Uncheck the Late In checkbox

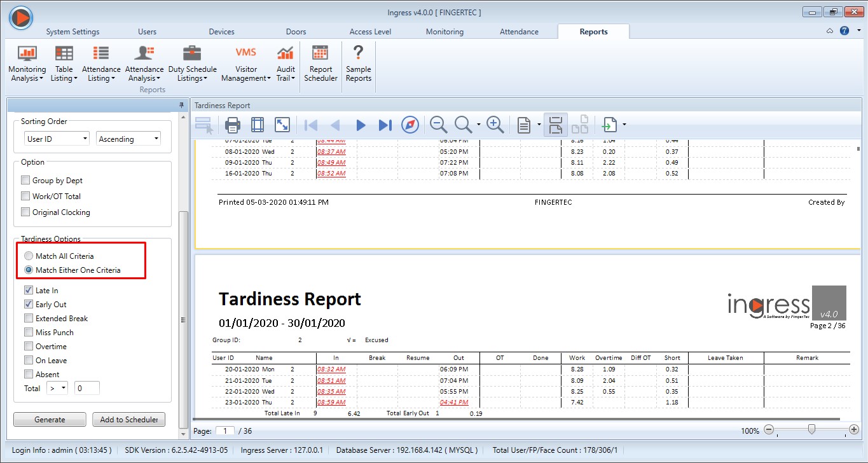pyautogui.click(x=29, y=291)
